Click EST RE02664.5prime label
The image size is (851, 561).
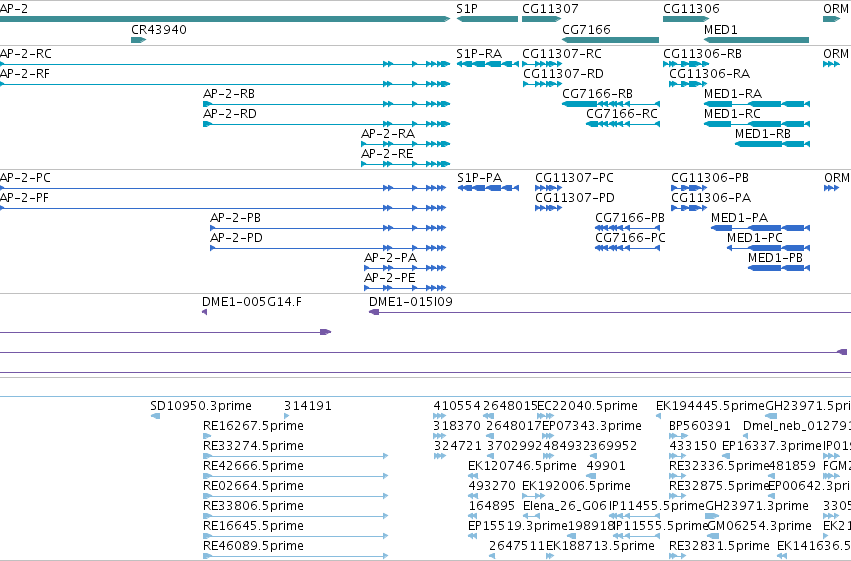pyautogui.click(x=253, y=486)
